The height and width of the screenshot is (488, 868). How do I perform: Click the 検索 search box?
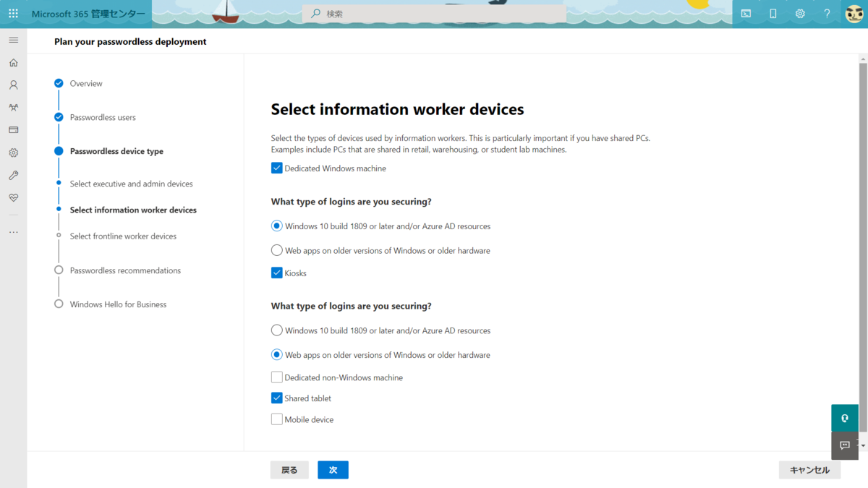point(435,14)
